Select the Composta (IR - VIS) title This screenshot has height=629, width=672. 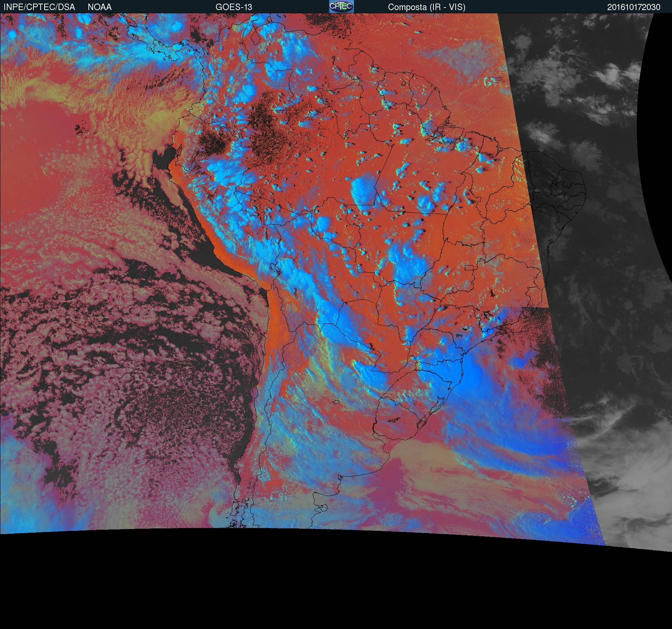[426, 7]
